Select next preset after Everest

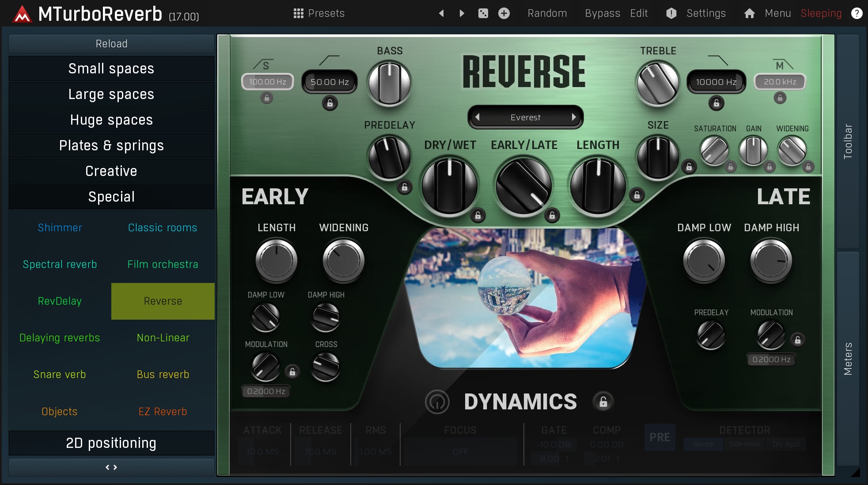pos(573,117)
